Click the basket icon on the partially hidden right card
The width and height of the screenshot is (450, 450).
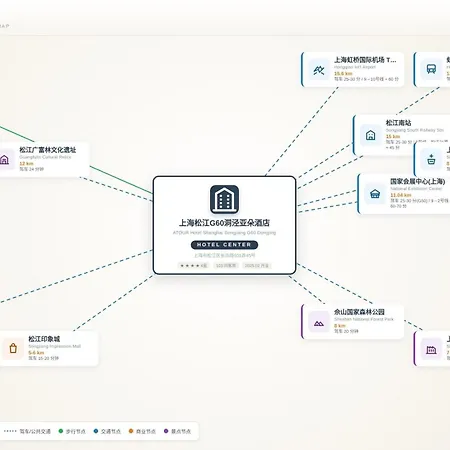431,159
